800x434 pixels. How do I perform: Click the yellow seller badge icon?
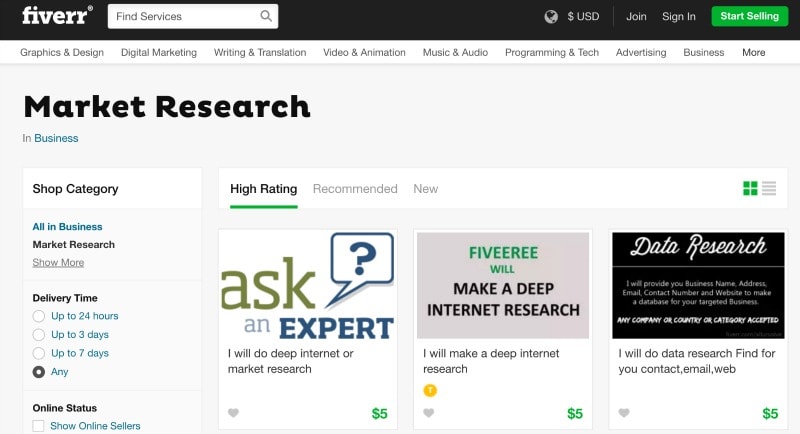tap(430, 390)
